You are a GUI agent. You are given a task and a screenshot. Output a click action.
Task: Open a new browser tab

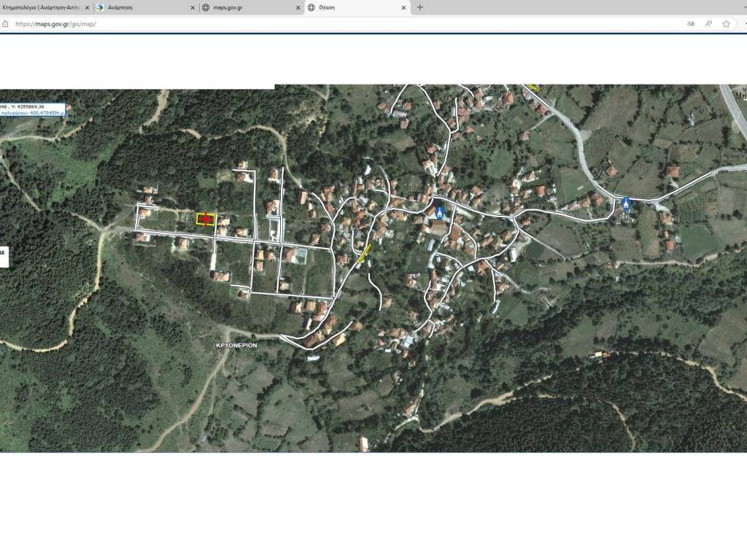click(419, 7)
